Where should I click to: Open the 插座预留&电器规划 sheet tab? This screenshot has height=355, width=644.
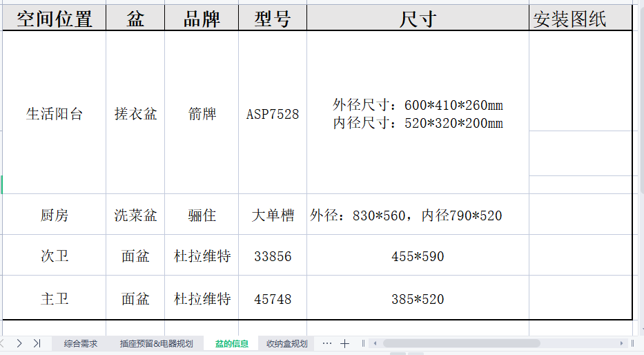pos(156,343)
